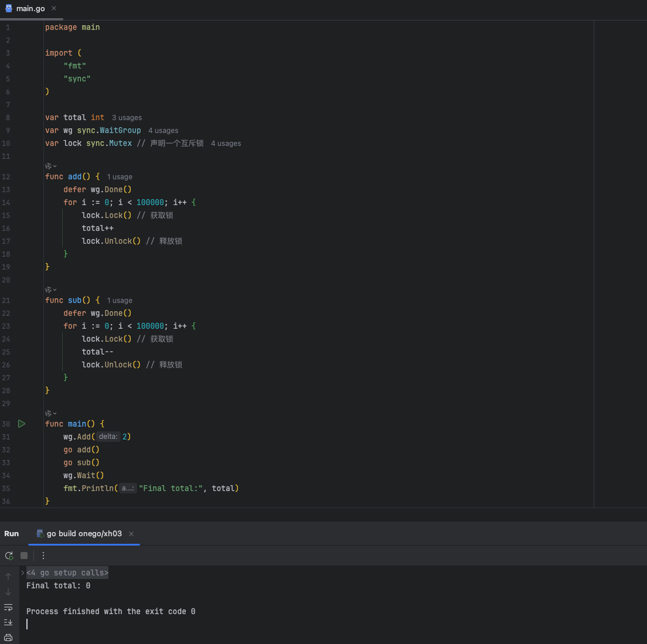Toggle scroll to end of console output

pyautogui.click(x=8, y=622)
